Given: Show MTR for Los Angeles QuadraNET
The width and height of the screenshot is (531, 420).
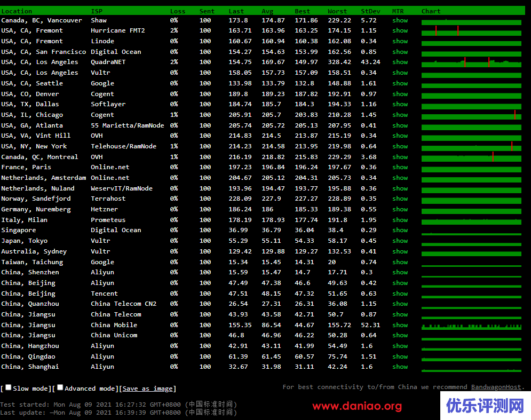Looking at the screenshot, I should click(x=400, y=62).
